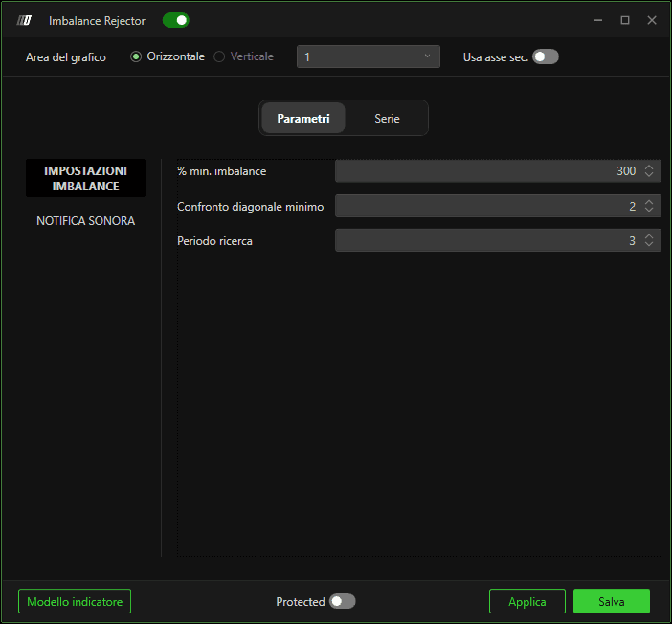Click the Salva button
The height and width of the screenshot is (624, 672).
tap(612, 601)
